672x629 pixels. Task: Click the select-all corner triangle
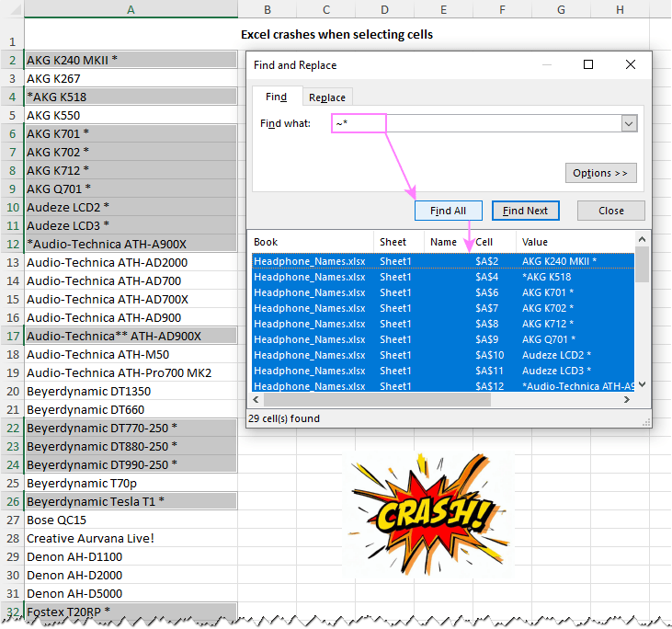point(16,10)
